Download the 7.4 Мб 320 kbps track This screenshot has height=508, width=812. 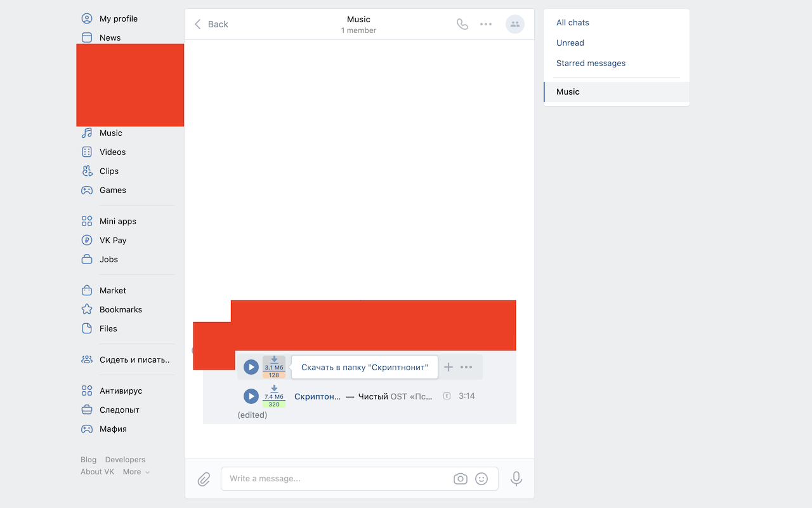tap(274, 396)
